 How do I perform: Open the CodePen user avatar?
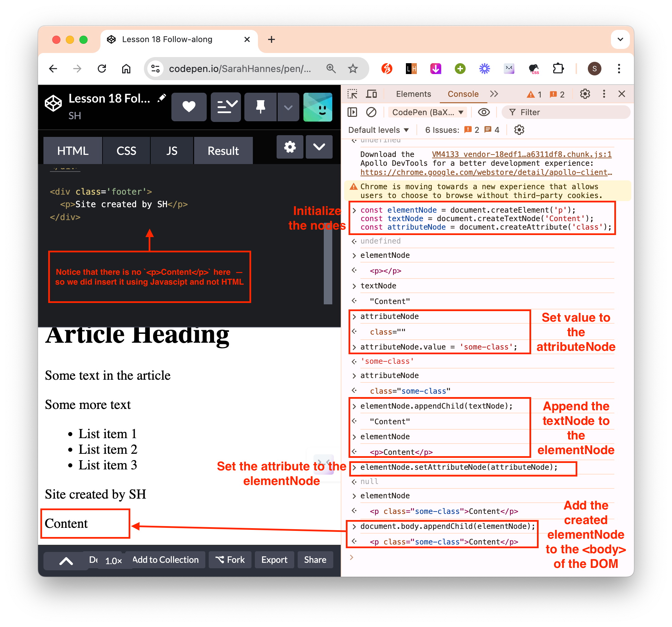coord(318,107)
